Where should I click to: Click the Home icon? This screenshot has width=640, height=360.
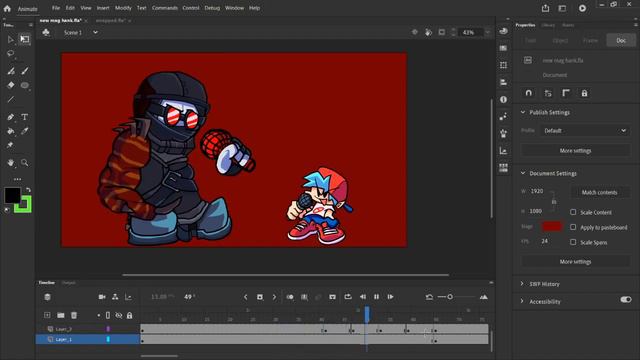point(7,8)
